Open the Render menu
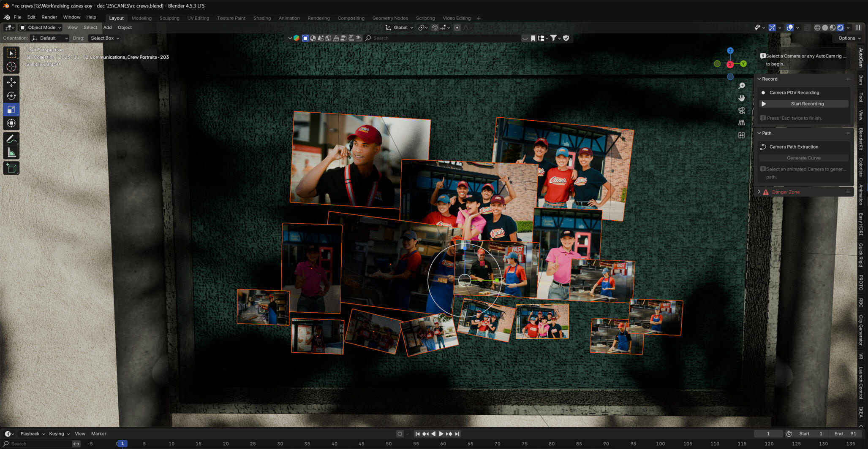This screenshot has height=449, width=868. pos(49,17)
